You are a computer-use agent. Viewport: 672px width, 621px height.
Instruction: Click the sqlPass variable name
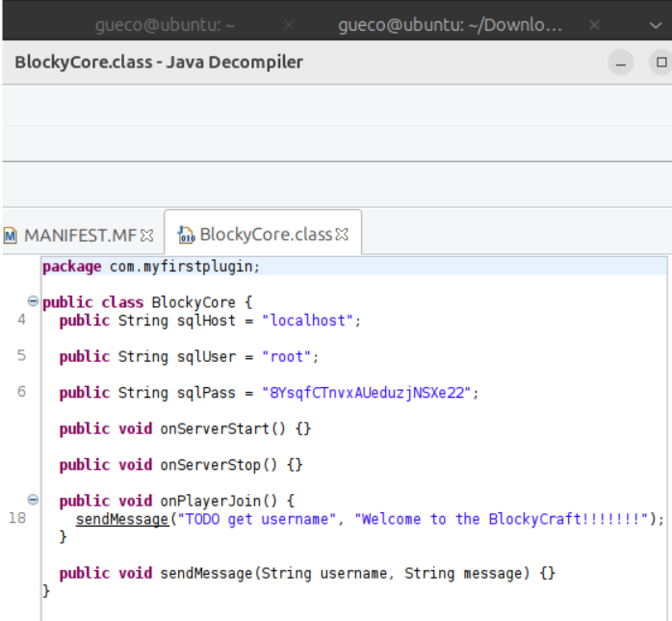pyautogui.click(x=207, y=393)
